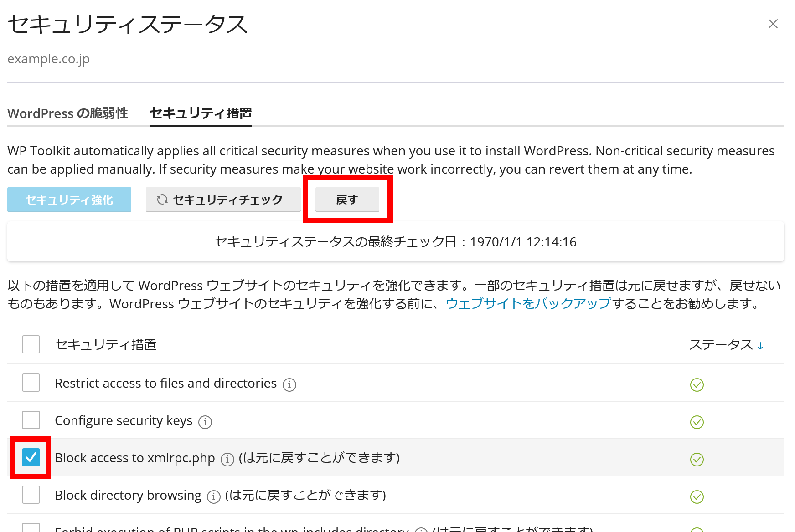795x532 pixels.
Task: Uncheck Block access to xmlrpc.php checkbox
Action: pos(31,457)
